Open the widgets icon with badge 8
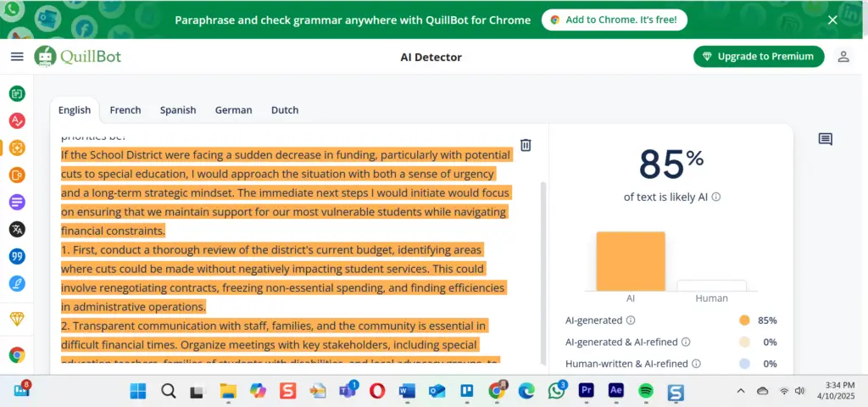Viewport: 868px width, 407px height. click(21, 389)
